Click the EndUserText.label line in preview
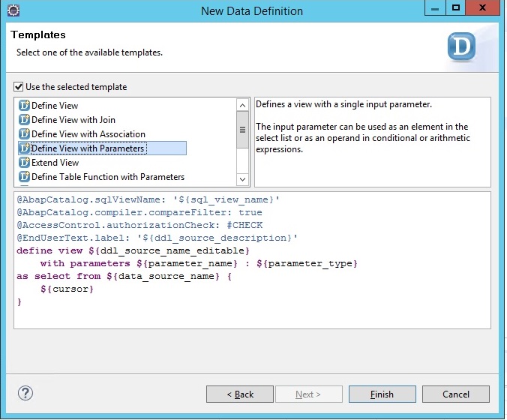 coord(157,238)
